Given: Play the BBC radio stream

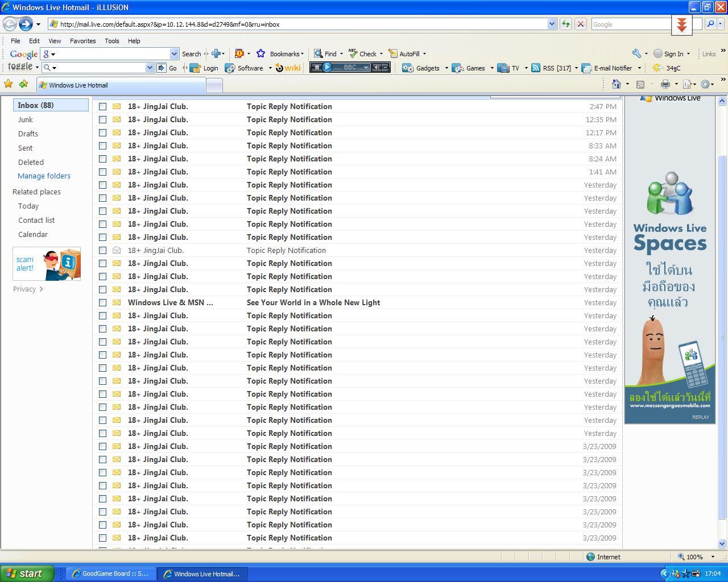Looking at the screenshot, I should pos(327,67).
